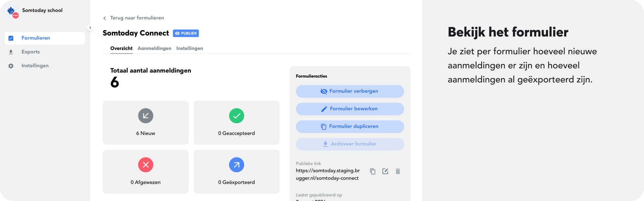Click the Formulier bewerken button
Viewport: 644px width, 201px height.
[x=350, y=109]
